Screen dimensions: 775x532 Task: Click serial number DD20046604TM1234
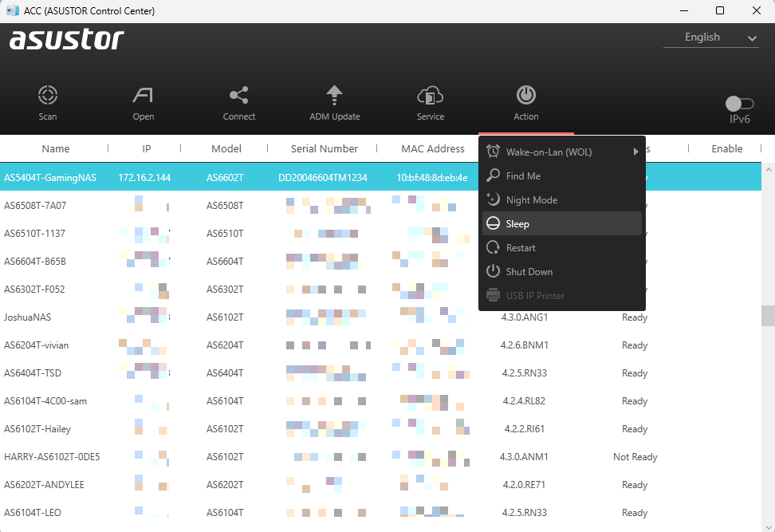tap(323, 178)
